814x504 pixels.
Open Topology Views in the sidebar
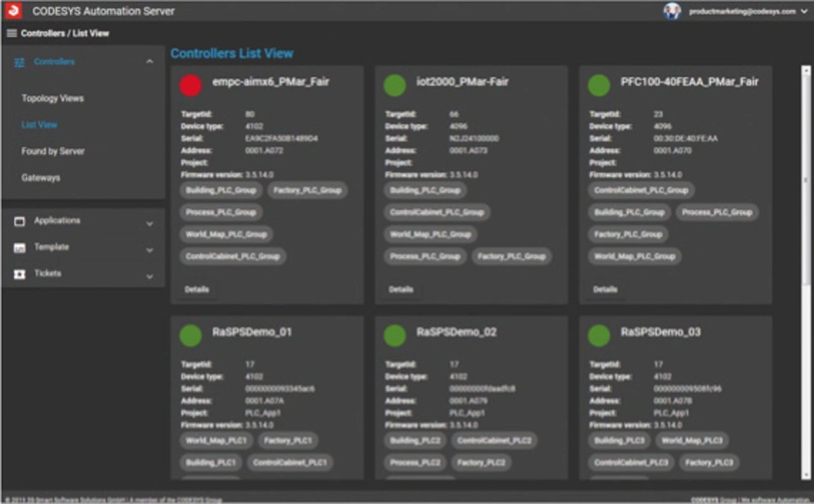pos(53,99)
